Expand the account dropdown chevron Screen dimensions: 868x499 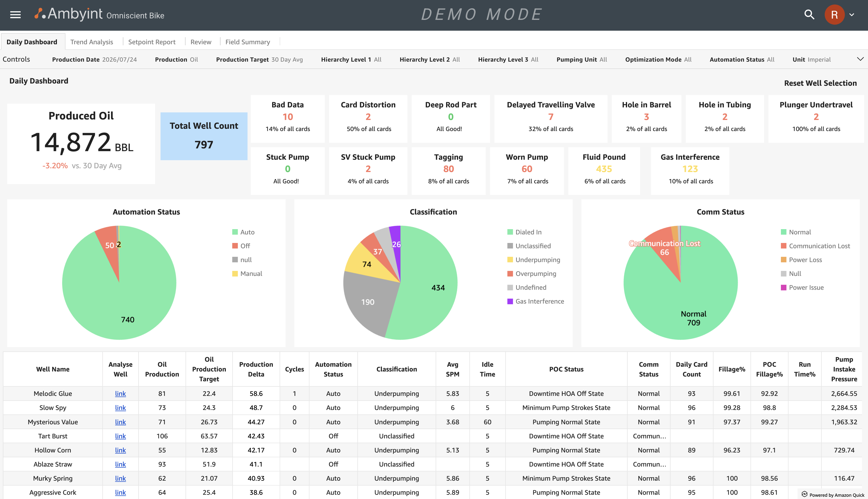(x=852, y=15)
